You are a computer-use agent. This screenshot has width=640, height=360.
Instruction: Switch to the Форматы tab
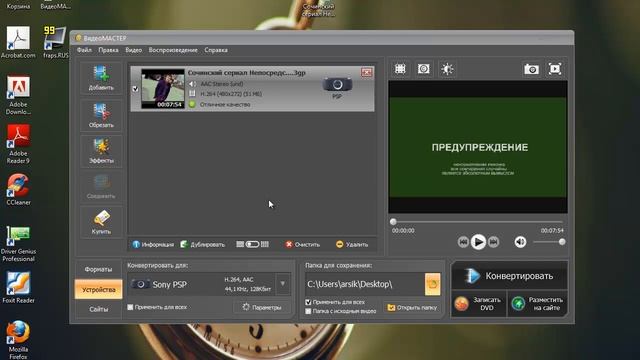tap(98, 269)
